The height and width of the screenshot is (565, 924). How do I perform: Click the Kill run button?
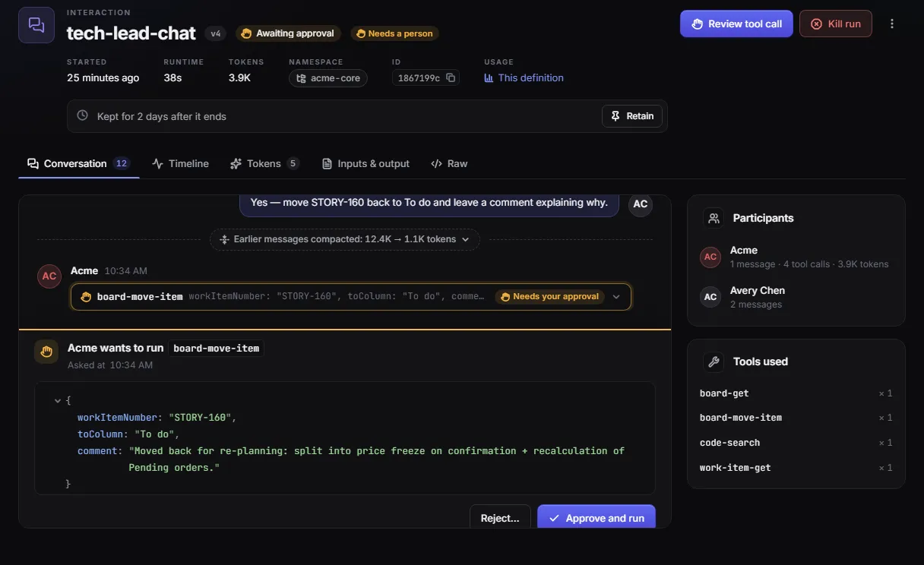pyautogui.click(x=836, y=24)
